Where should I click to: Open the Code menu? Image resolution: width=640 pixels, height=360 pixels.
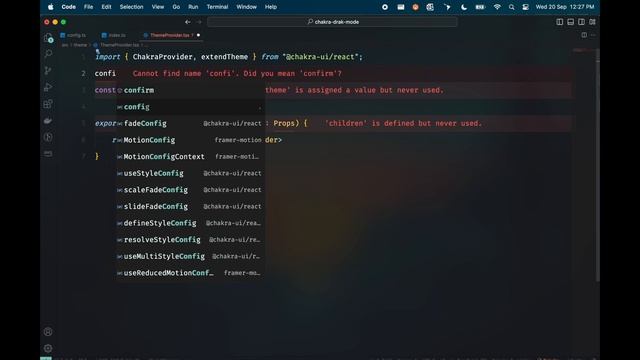69,7
